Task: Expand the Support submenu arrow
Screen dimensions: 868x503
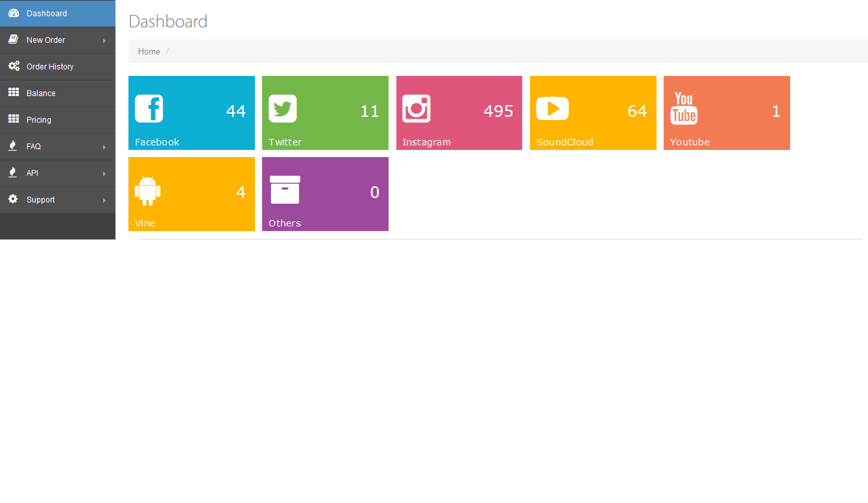Action: coord(104,201)
